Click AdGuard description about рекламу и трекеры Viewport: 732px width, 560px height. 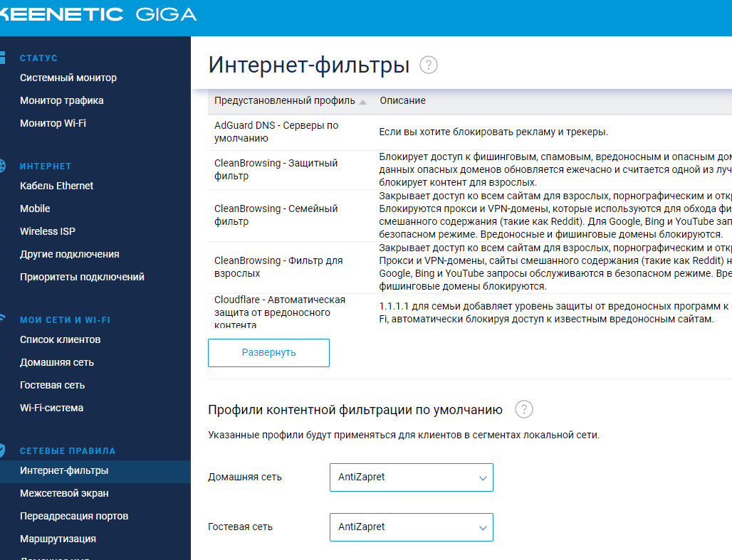click(x=493, y=132)
